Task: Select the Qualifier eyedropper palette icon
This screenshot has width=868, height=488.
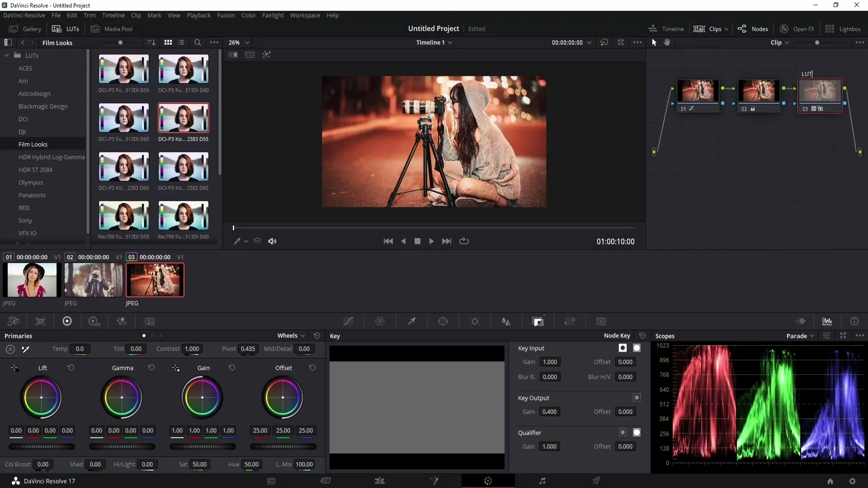Action: [411, 321]
